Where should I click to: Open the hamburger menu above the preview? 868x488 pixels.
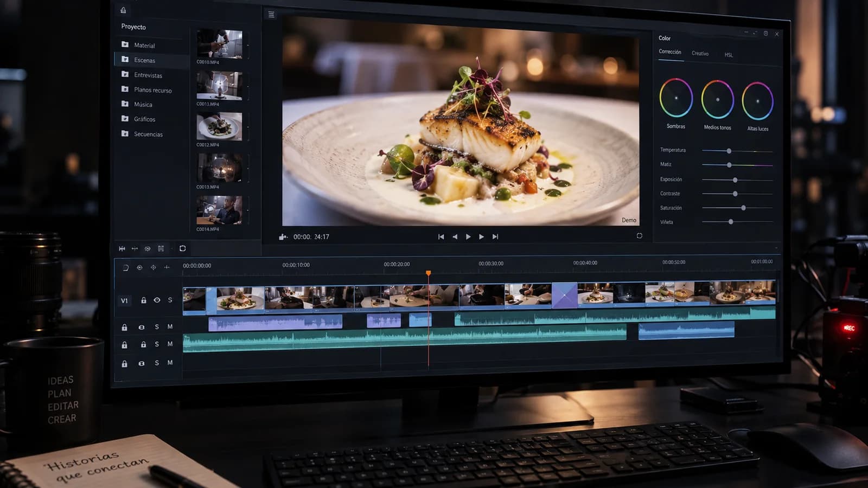pyautogui.click(x=271, y=15)
